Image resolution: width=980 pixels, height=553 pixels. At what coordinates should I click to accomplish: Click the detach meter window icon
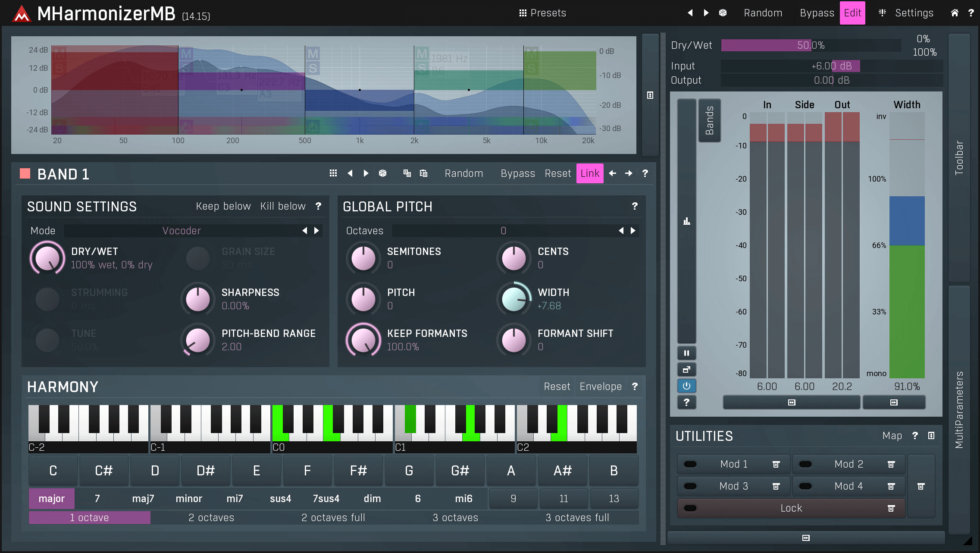tap(687, 370)
